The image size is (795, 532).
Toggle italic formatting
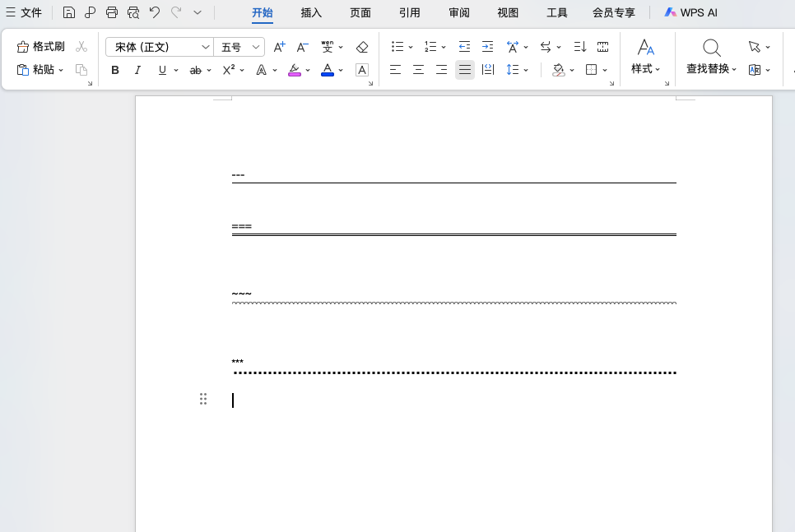137,70
